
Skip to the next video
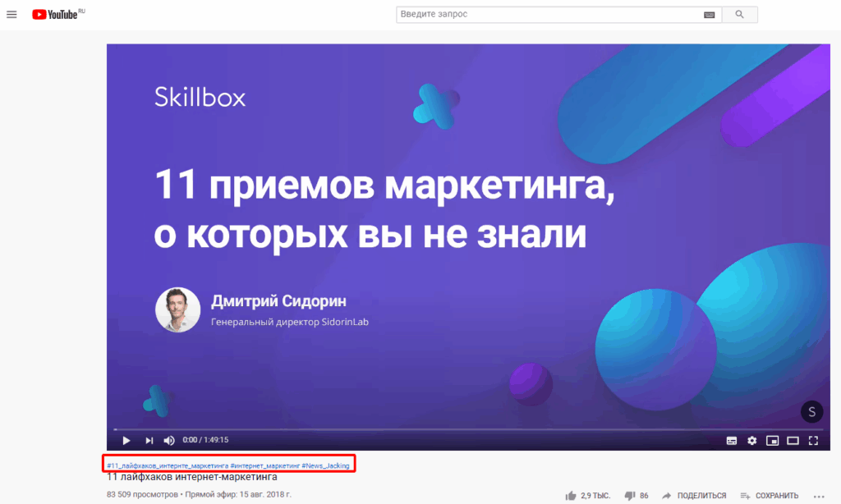tap(149, 440)
